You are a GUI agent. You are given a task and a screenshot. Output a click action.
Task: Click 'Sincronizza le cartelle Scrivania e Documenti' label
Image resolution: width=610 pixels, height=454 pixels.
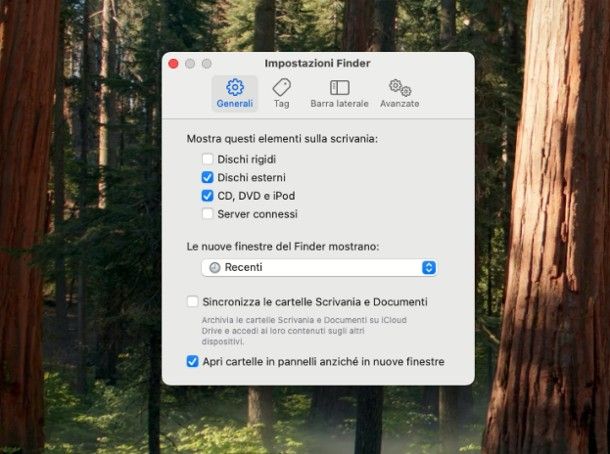pos(315,302)
